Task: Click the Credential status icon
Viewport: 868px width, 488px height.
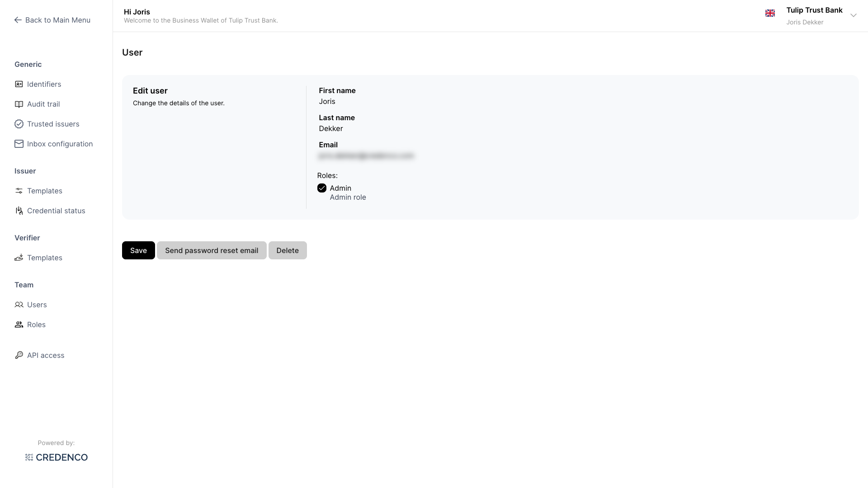Action: [x=19, y=211]
